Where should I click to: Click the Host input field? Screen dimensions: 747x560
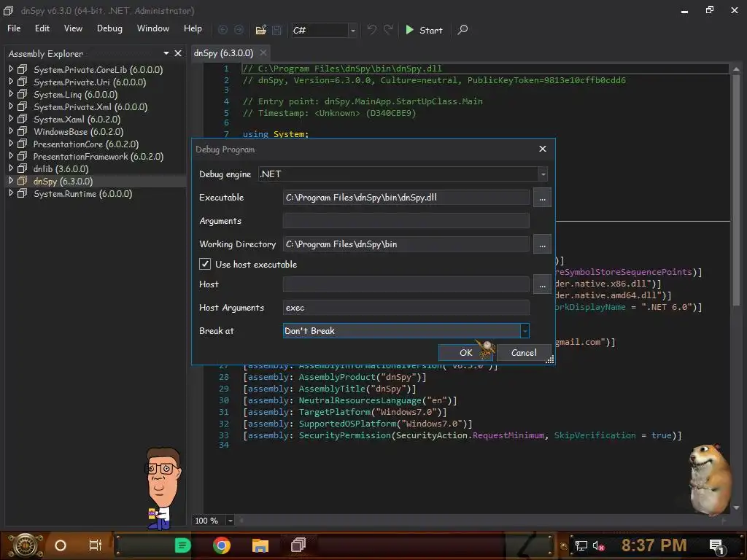coord(406,284)
